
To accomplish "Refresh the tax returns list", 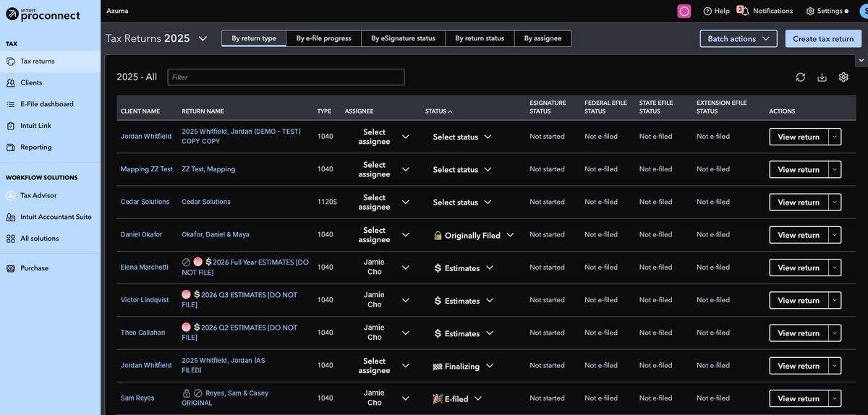I will (801, 77).
